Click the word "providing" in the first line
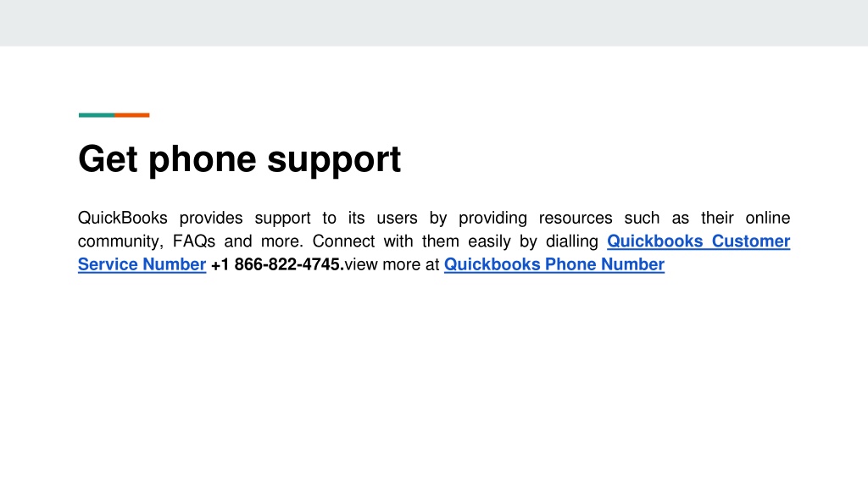 492,219
